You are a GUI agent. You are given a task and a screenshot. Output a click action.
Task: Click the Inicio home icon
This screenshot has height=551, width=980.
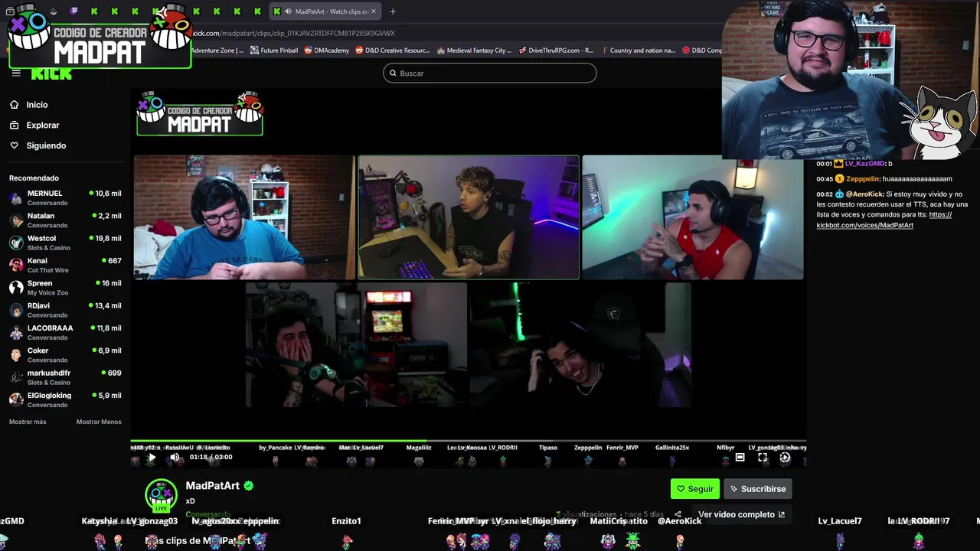coord(14,105)
